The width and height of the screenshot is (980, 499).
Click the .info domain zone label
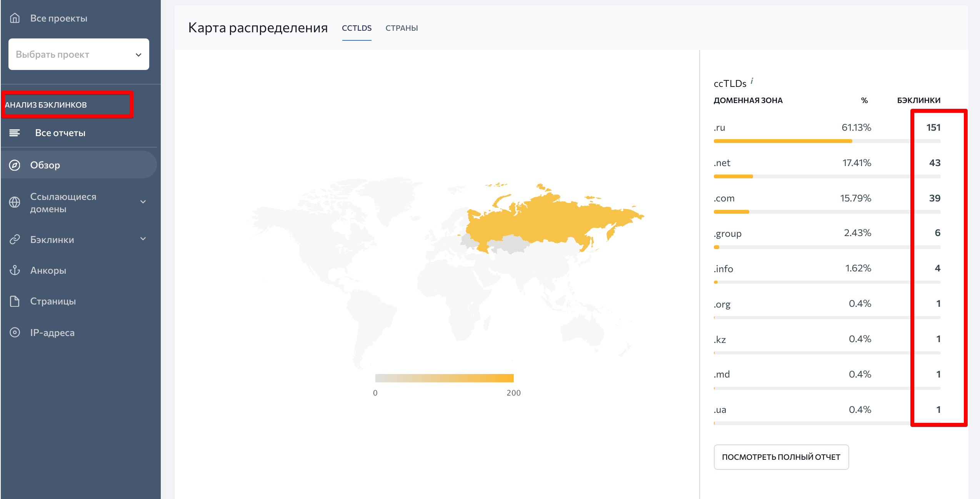(x=723, y=269)
